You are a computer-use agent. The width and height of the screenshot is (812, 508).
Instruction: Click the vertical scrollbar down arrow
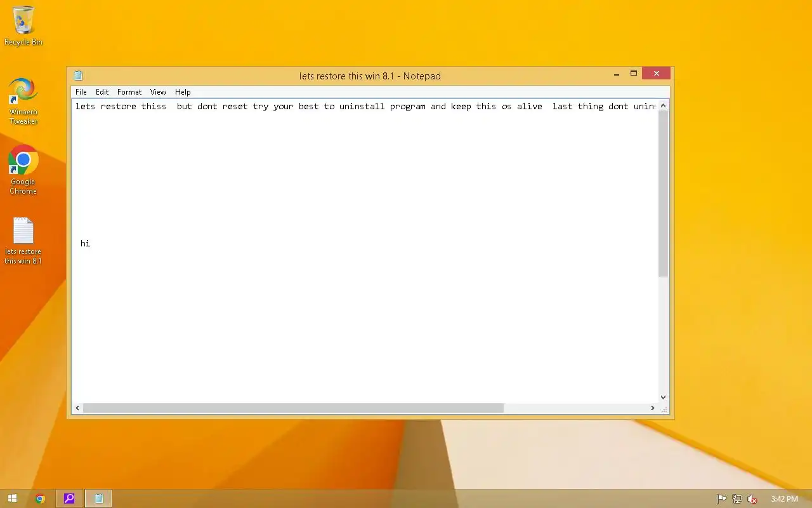coord(664,398)
